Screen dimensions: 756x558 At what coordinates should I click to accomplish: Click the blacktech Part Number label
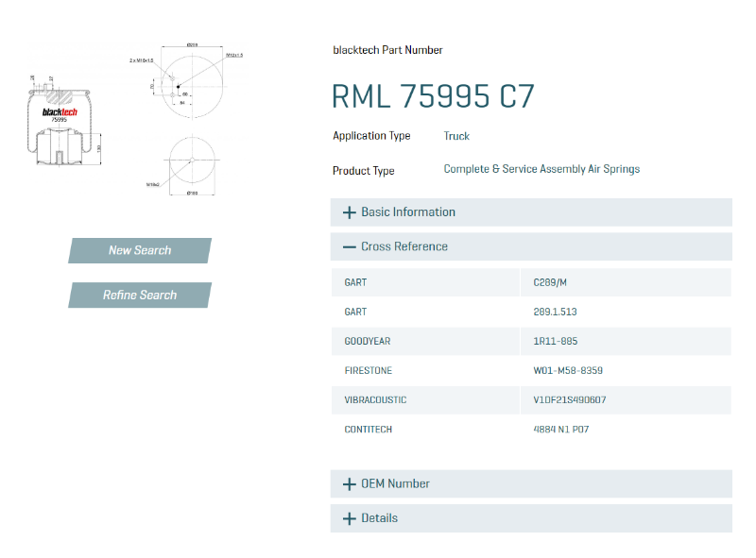pyautogui.click(x=387, y=50)
